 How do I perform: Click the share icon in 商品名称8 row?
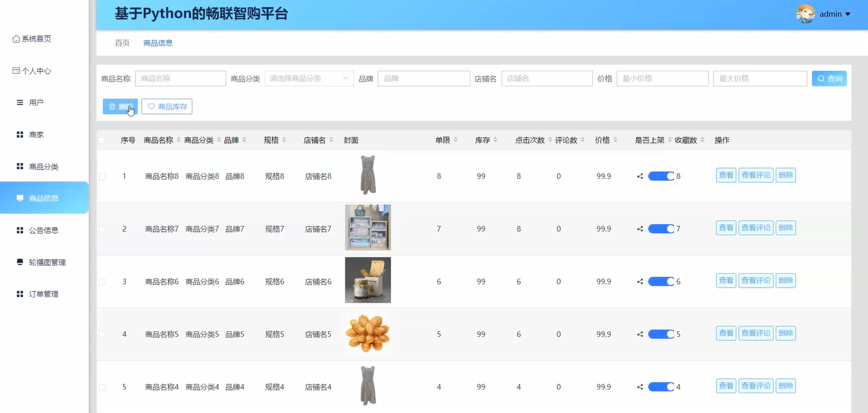pyautogui.click(x=639, y=175)
